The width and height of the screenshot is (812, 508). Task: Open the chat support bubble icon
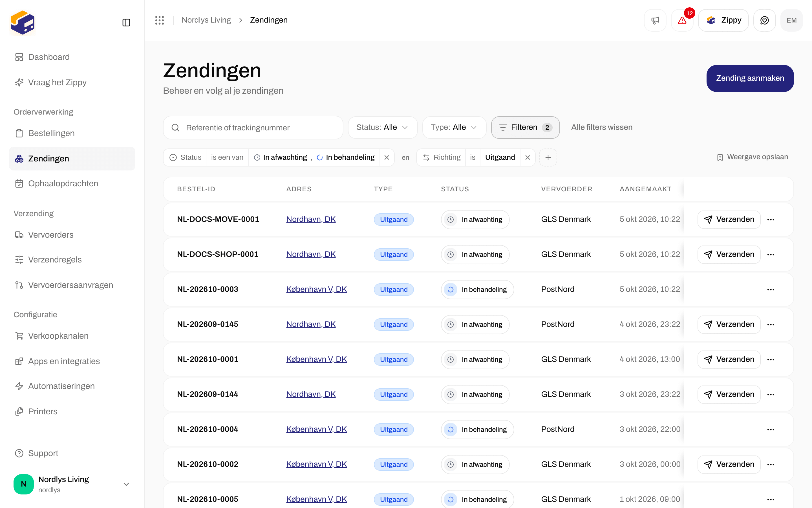[764, 20]
